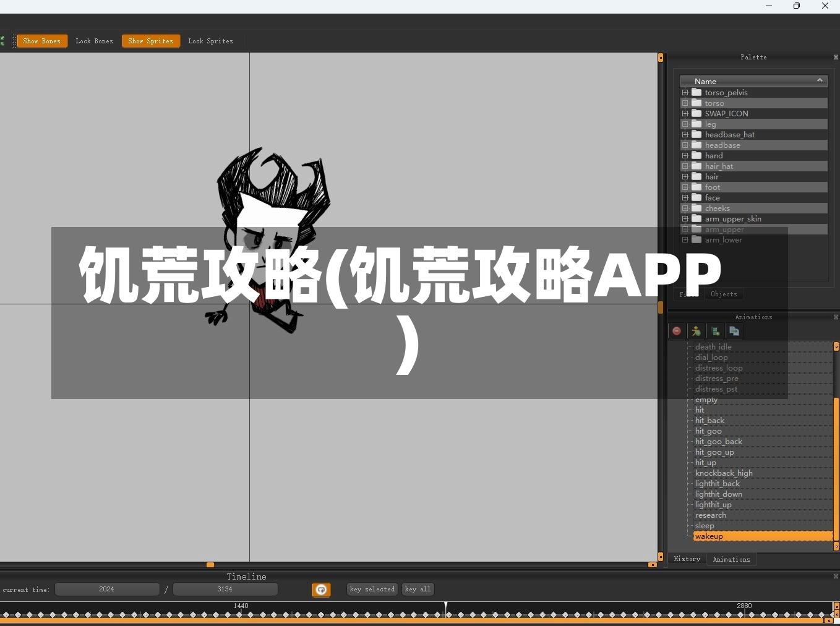840x626 pixels.
Task: Select the lighthit_down animation
Action: (763, 494)
